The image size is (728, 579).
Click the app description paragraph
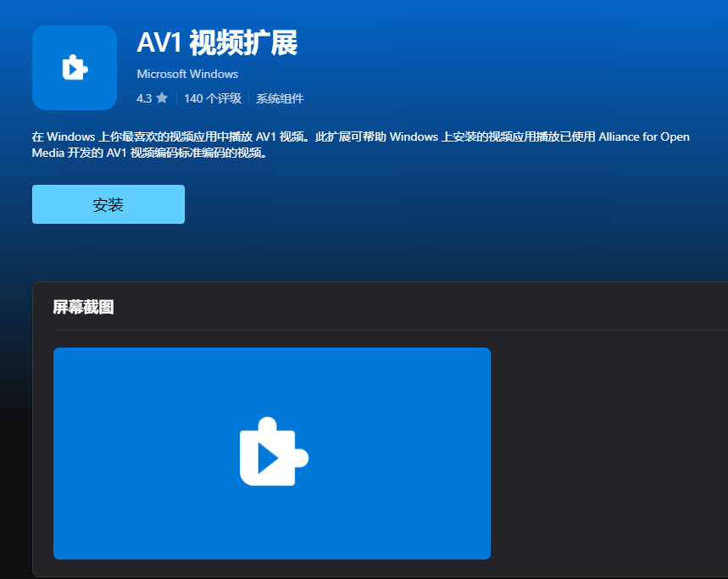pos(361,144)
